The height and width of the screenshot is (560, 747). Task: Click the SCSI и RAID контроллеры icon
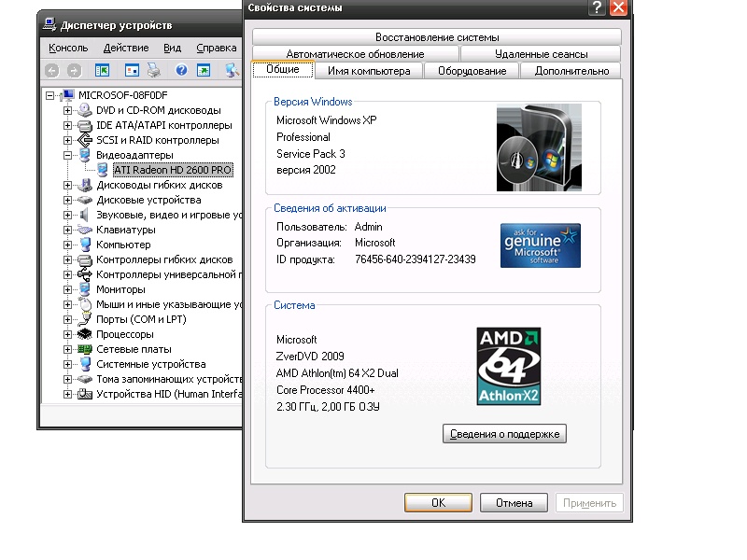(x=85, y=140)
